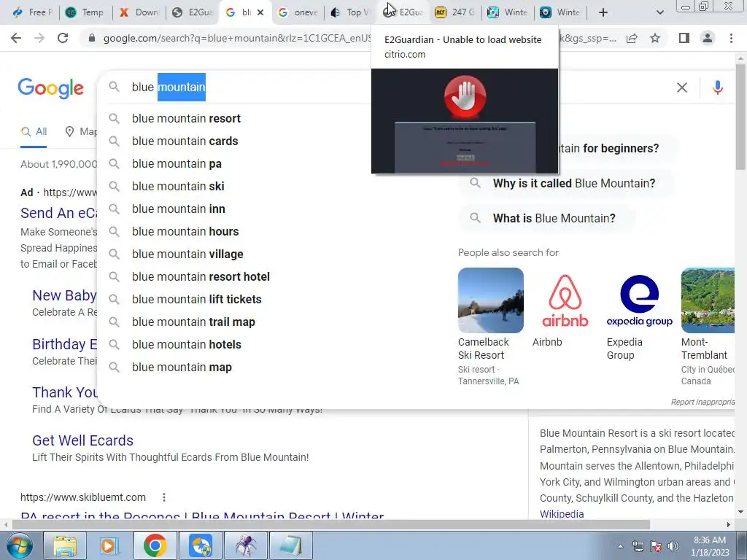Switch to the onever Google tab
747x560 pixels.
[x=298, y=12]
